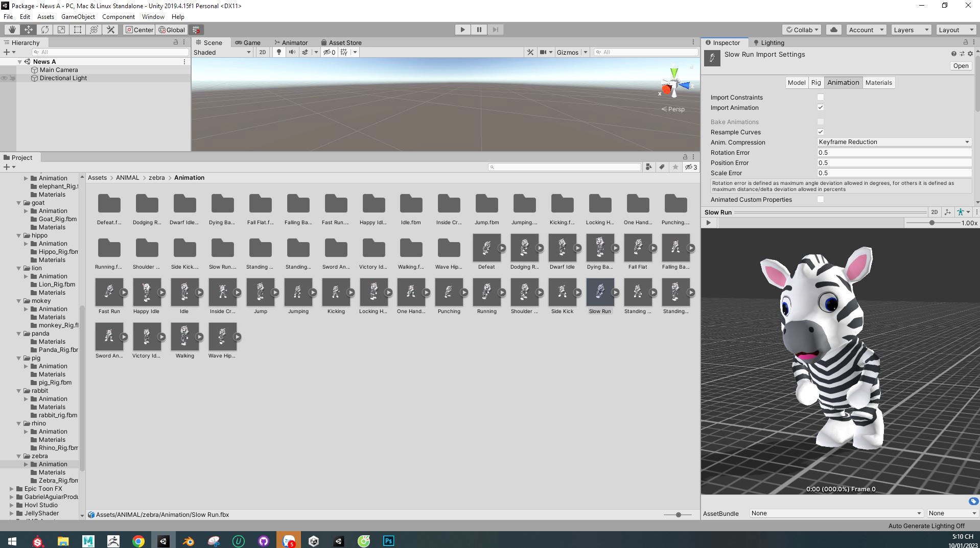Select the Scale tool
Viewport: 980px width, 548px height.
click(x=61, y=30)
